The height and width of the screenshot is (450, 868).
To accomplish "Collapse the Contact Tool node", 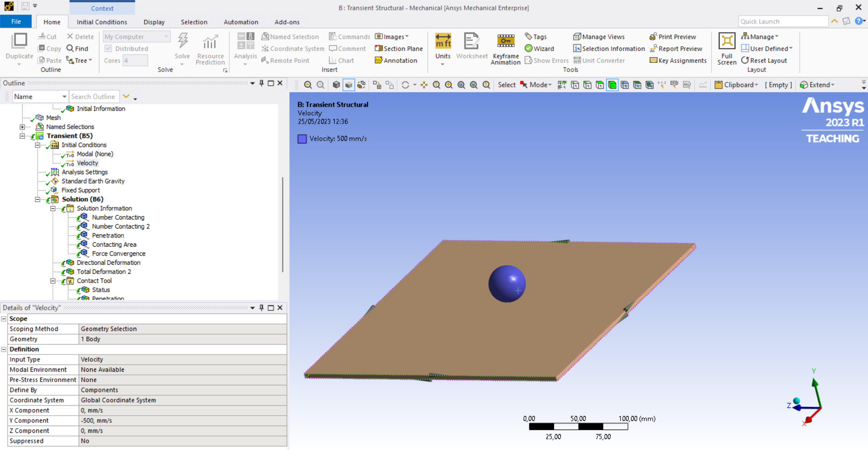I will [x=53, y=281].
